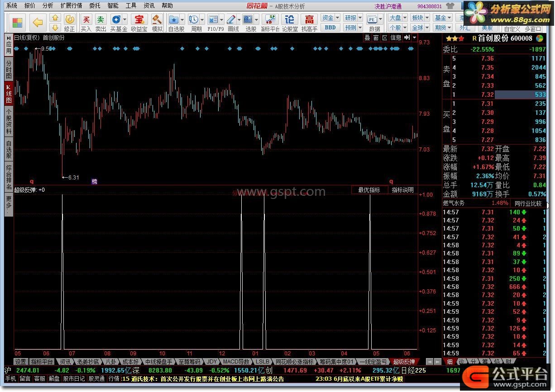Image resolution: width=555 pixels, height=392 pixels.
Task: Expand the 周期 period dropdown arrow
Action: point(201,20)
